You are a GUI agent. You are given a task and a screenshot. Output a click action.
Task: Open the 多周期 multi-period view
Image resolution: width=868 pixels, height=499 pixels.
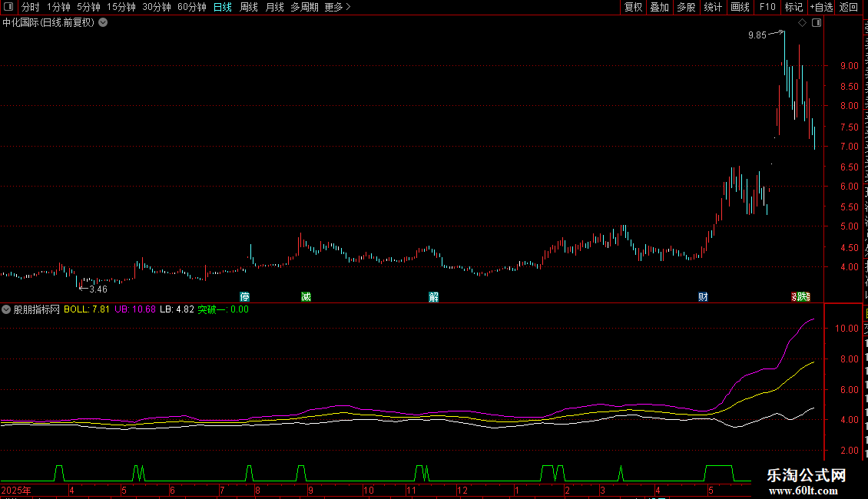point(304,7)
